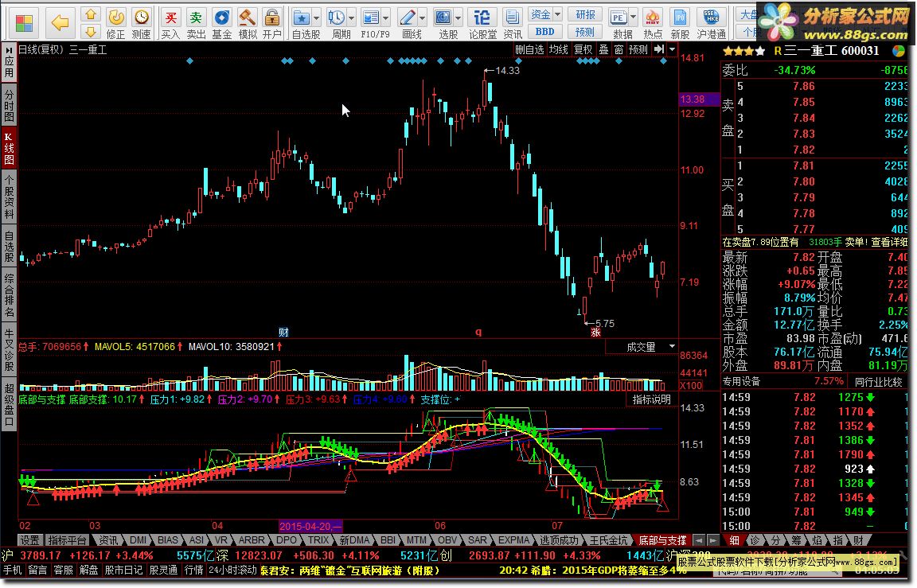The height and width of the screenshot is (588, 917).
Task: Click the four-color main menu icon
Action: (24, 23)
